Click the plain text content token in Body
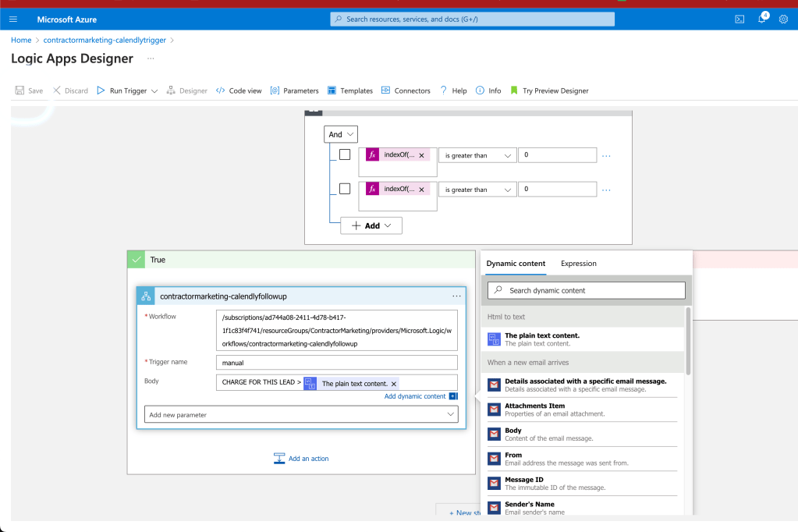The height and width of the screenshot is (532, 798). (x=351, y=383)
